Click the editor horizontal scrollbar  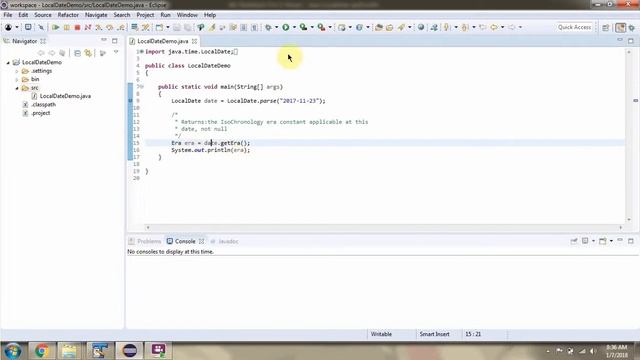[384, 227]
